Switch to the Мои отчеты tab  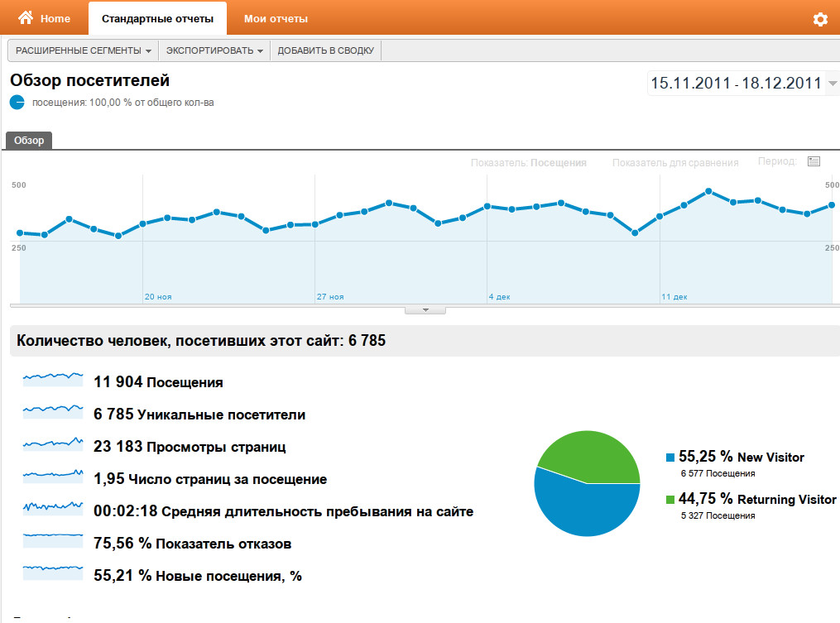coord(276,18)
